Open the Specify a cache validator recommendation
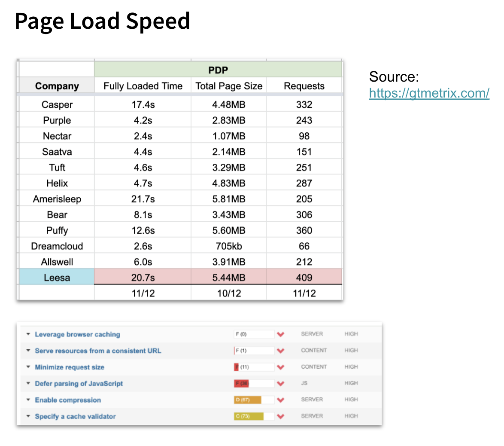Viewport: 504px width, 446px height. coord(75,416)
